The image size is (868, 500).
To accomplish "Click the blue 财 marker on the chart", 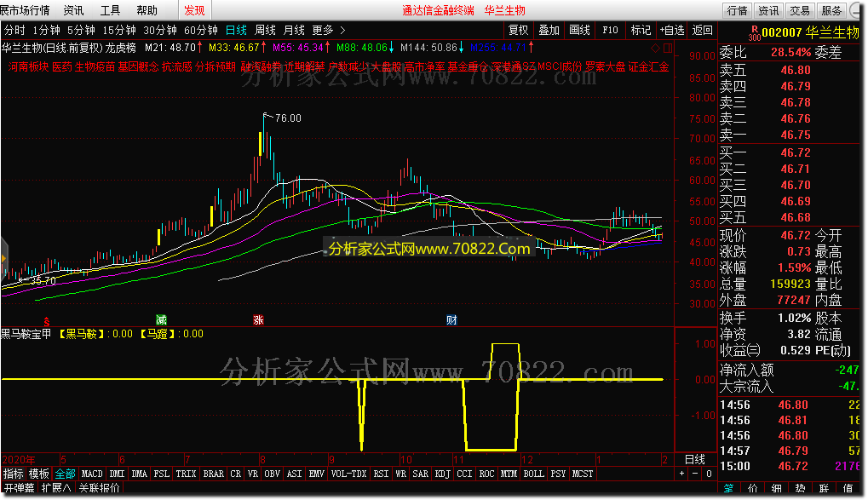I will pyautogui.click(x=451, y=319).
